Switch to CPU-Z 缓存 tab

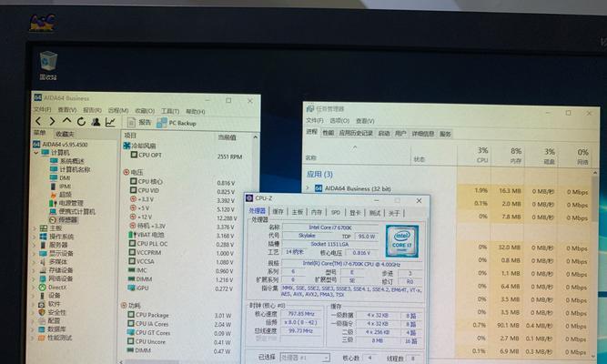tap(278, 212)
